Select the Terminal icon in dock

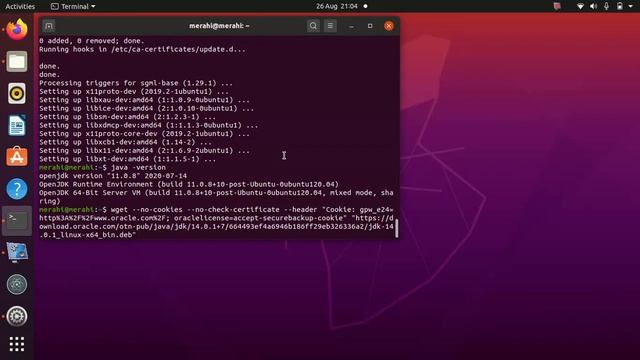[17, 220]
